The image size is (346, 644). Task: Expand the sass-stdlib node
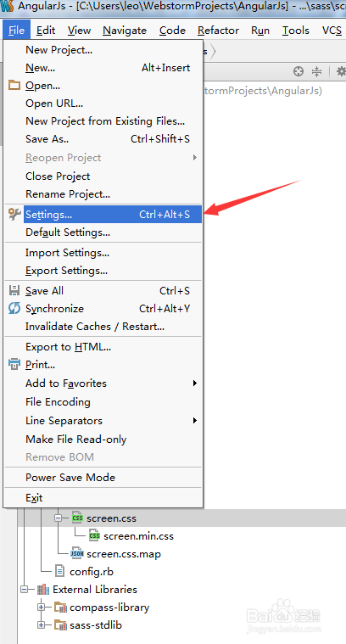(41, 625)
